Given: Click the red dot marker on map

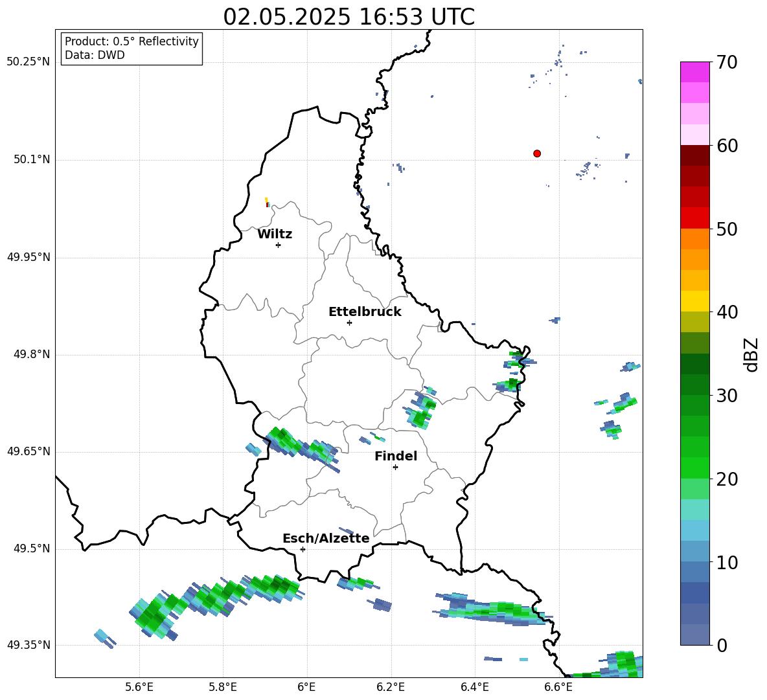Looking at the screenshot, I should pos(537,153).
